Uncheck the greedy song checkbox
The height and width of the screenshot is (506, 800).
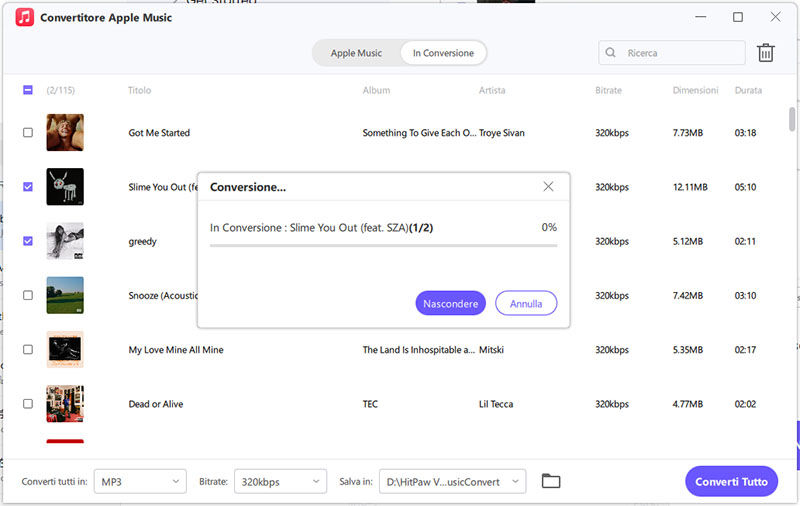coord(28,241)
